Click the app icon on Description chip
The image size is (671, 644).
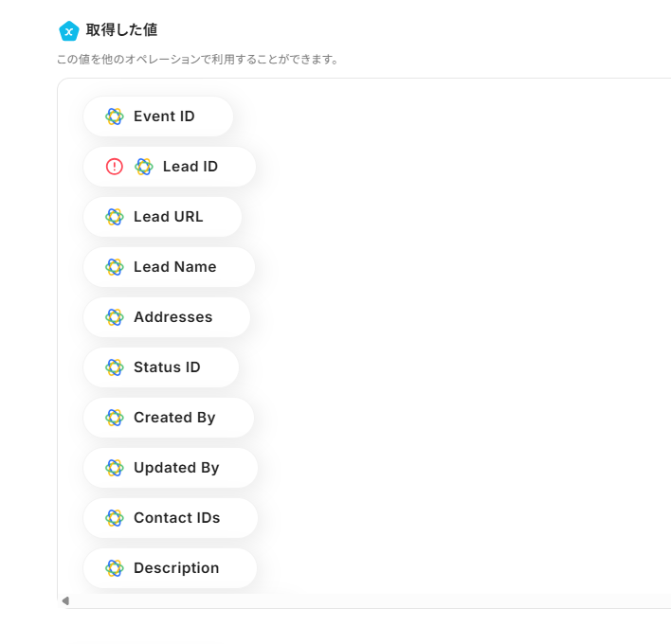point(115,568)
